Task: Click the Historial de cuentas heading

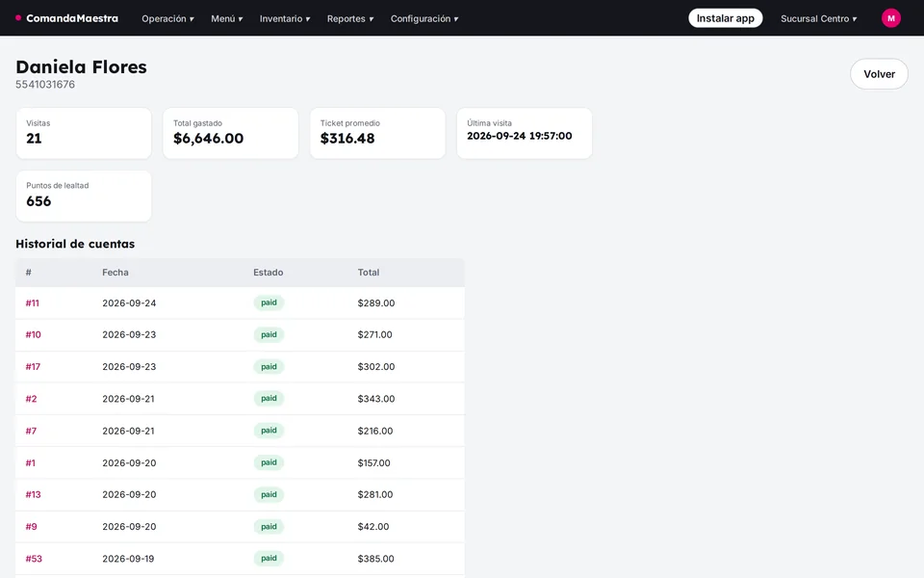Action: pos(75,244)
